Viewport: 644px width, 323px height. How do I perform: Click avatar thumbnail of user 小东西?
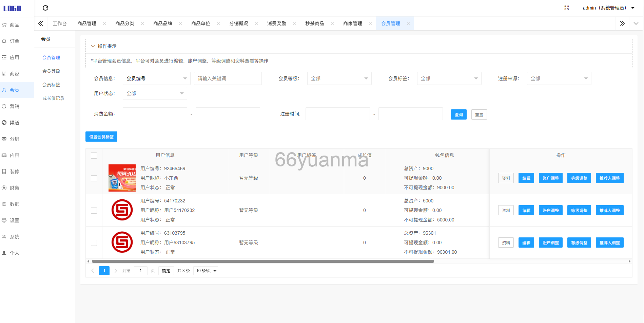[122, 178]
